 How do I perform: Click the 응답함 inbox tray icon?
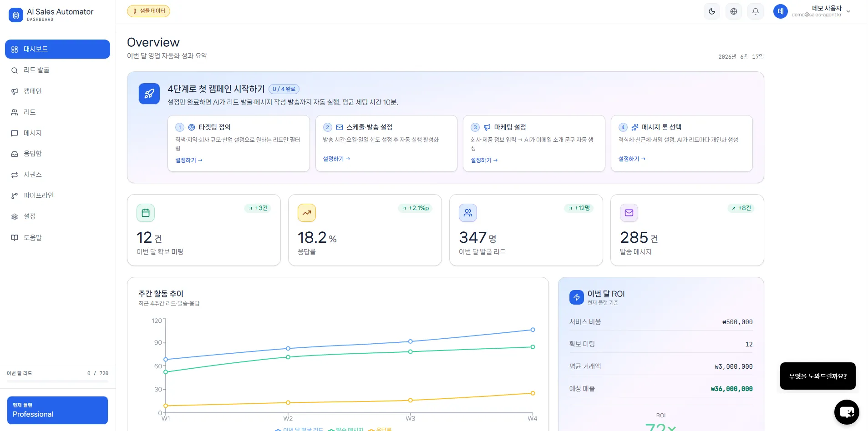click(x=15, y=154)
